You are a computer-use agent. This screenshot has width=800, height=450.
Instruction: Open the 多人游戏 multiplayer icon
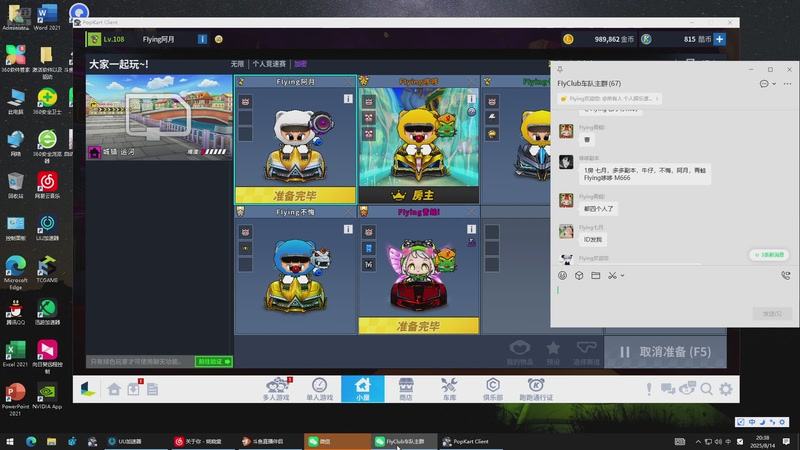point(276,389)
